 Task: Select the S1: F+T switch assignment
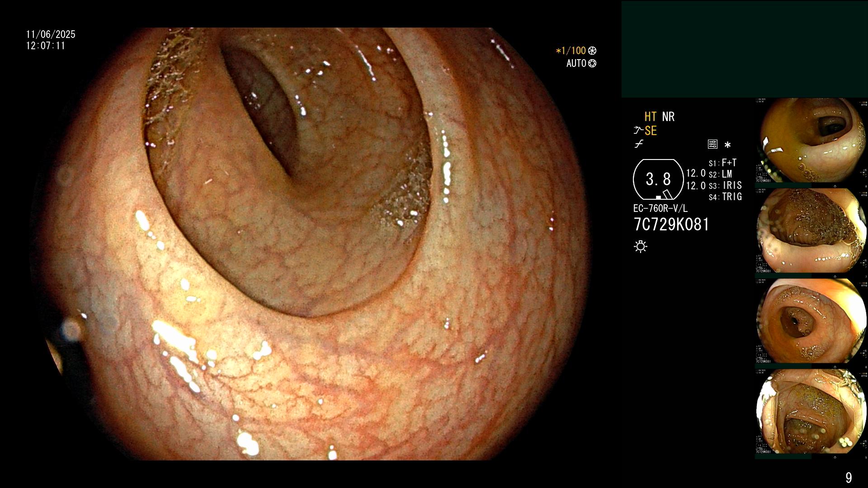723,163
